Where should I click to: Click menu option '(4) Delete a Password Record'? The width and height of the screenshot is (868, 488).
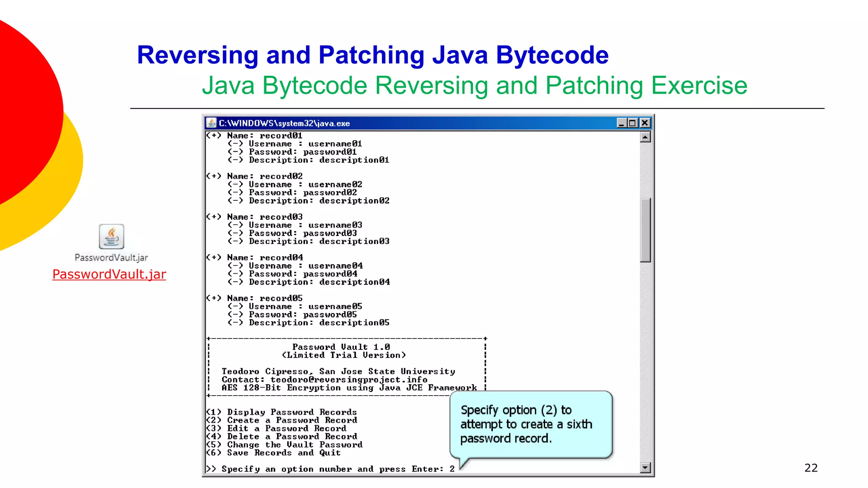pos(281,436)
